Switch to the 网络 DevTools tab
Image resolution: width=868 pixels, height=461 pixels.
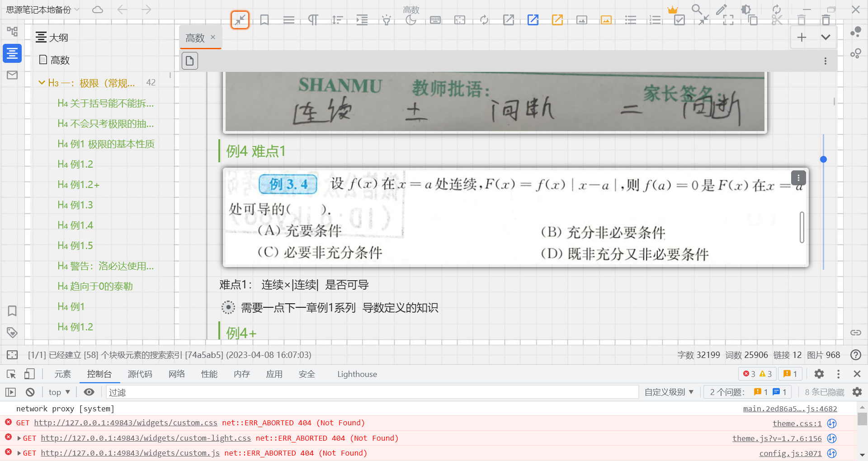coord(176,374)
